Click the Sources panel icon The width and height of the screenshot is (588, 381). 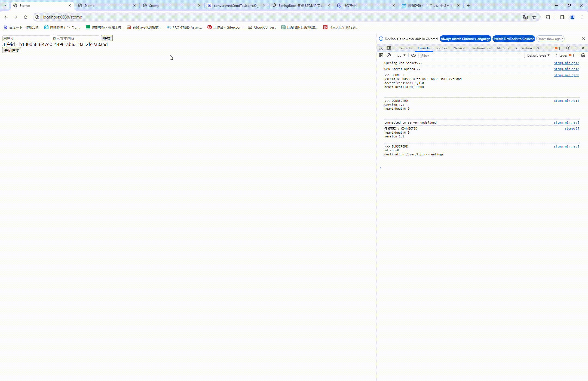pos(442,48)
